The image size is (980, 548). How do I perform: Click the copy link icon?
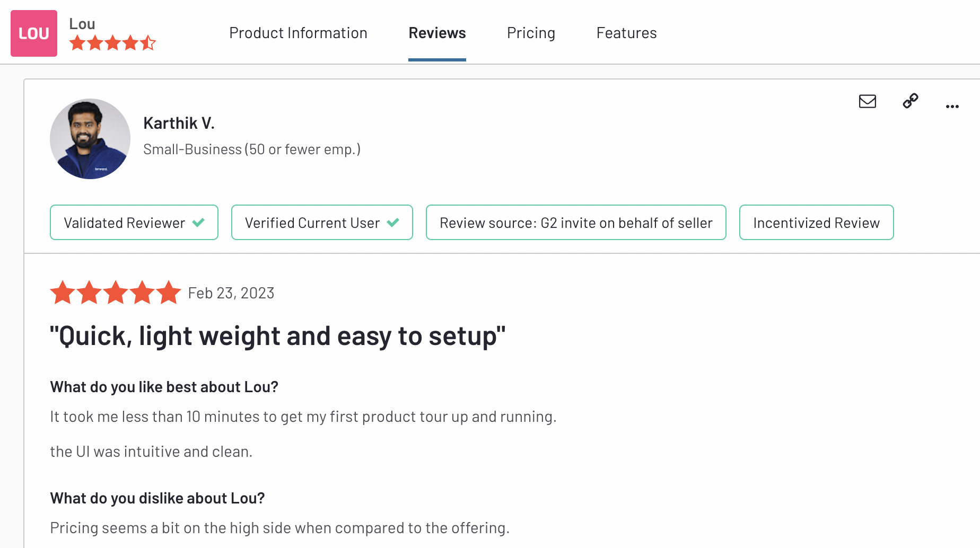[911, 101]
